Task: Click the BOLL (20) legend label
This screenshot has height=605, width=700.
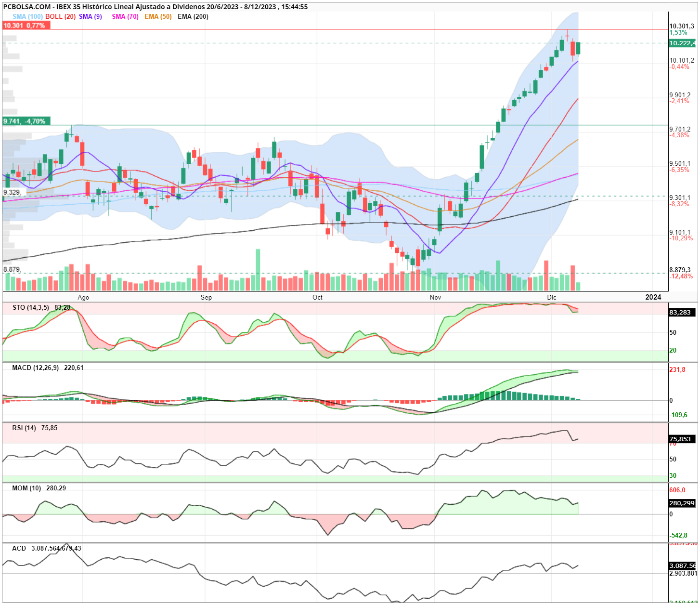Action: [61, 16]
